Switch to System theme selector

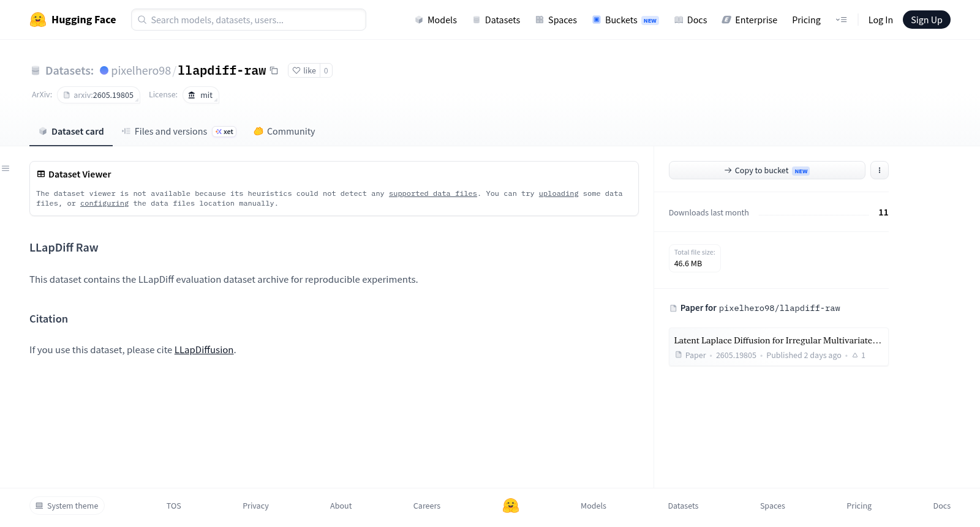[67, 506]
